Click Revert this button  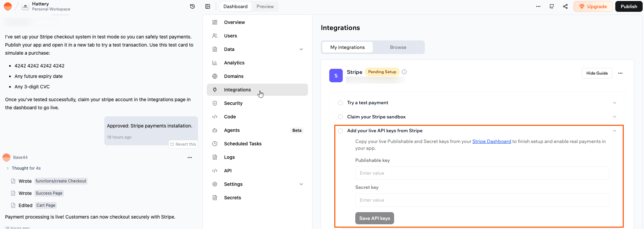click(183, 144)
